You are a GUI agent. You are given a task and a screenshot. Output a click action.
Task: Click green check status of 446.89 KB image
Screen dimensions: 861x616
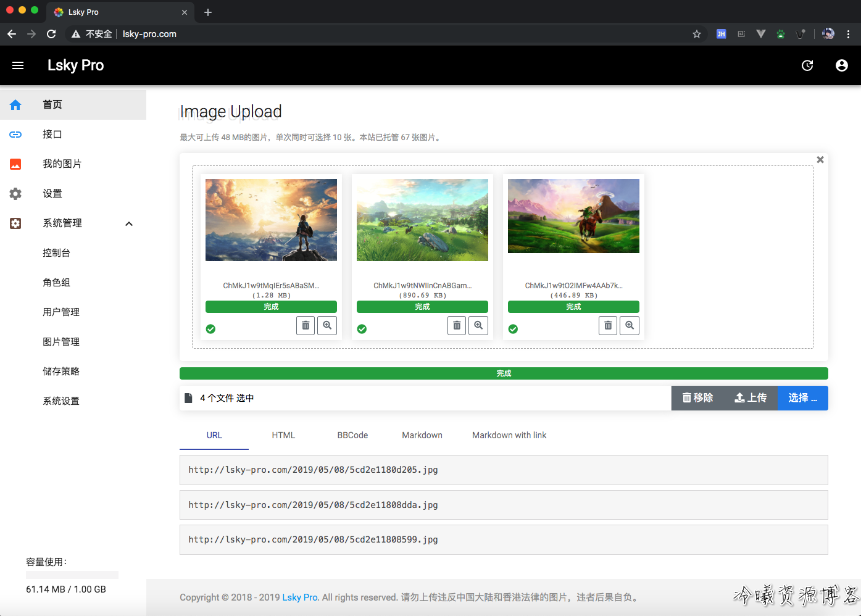[513, 329]
